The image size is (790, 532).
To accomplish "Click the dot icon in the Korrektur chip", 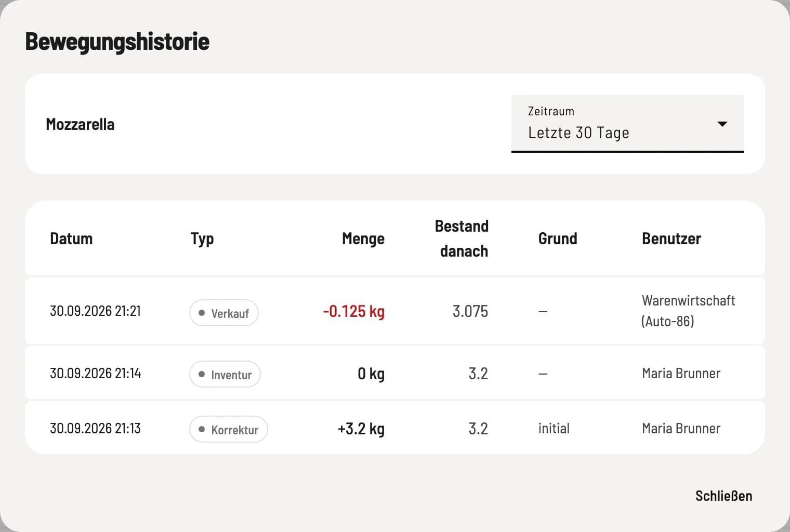I will click(202, 429).
